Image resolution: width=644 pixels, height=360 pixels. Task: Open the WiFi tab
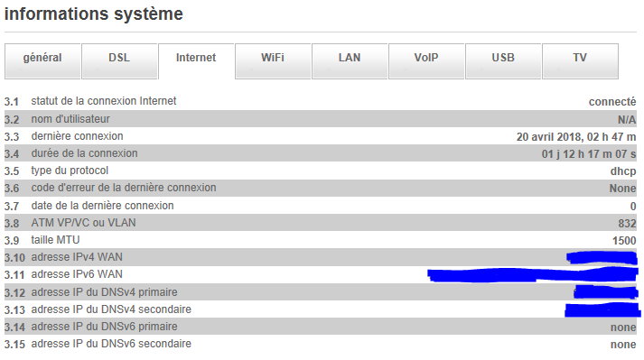pyautogui.click(x=273, y=61)
